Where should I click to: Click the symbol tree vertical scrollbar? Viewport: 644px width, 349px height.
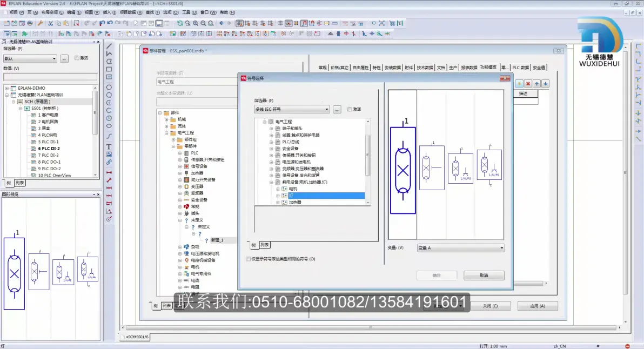[367, 162]
